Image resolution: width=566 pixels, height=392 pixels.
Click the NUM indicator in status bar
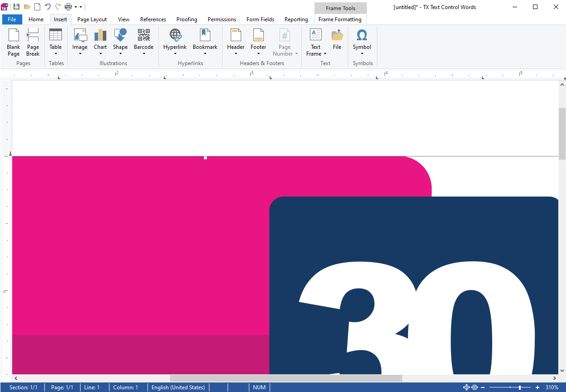259,387
